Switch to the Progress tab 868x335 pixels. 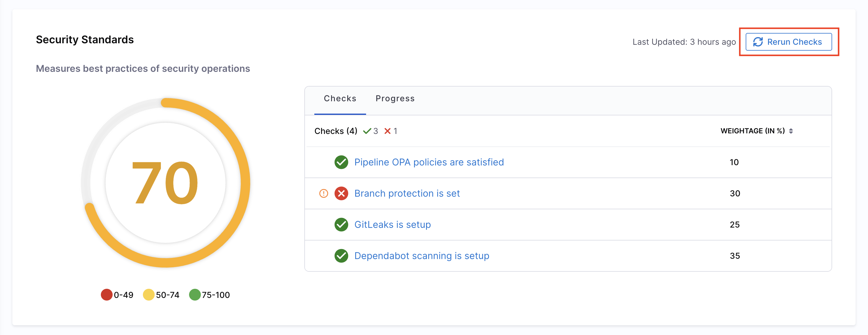point(395,99)
